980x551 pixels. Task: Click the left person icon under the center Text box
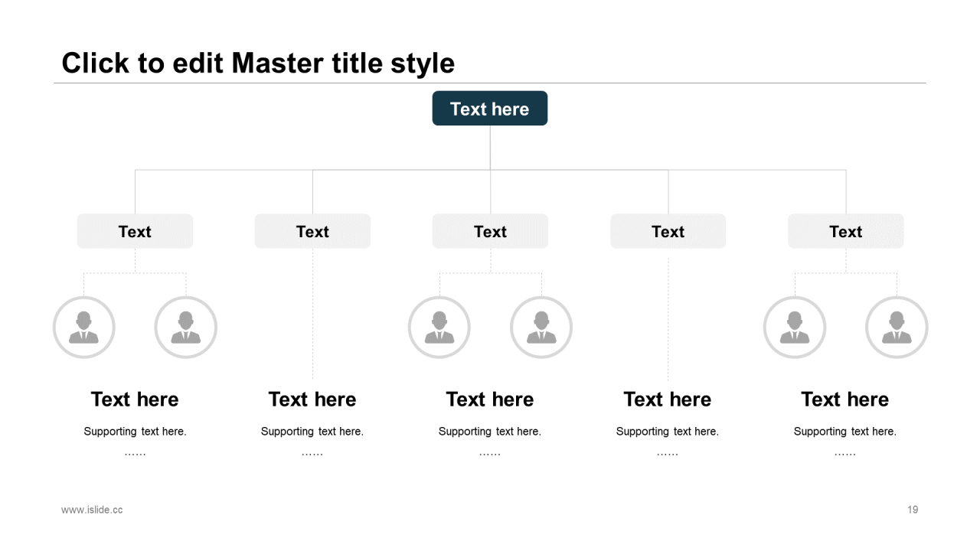click(439, 328)
